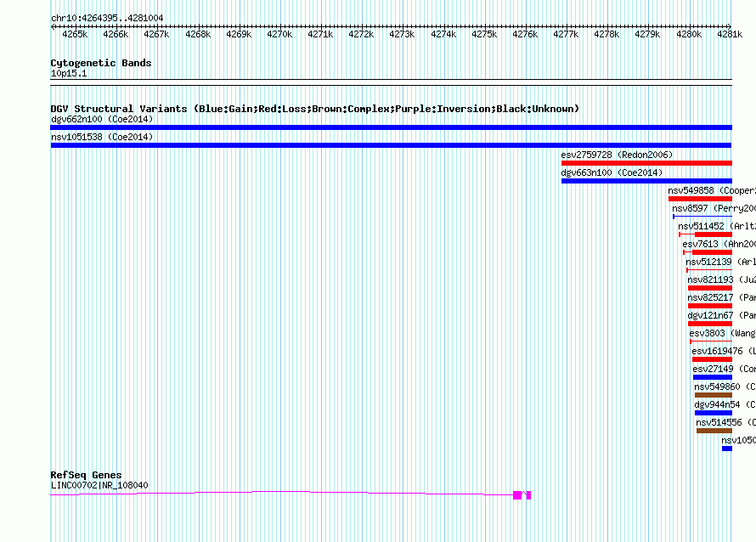
Task: Click the red nsv825217 loss bar
Action: 710,306
